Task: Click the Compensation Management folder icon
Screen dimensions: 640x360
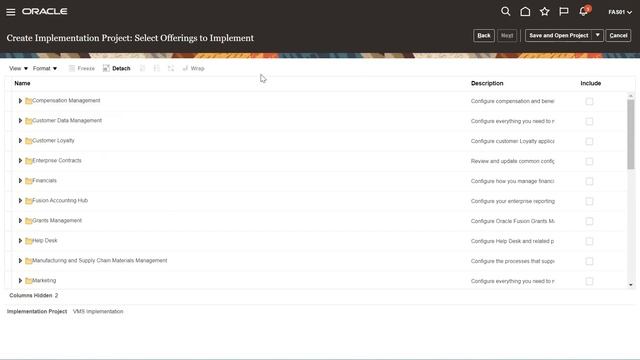Action: 28,101
